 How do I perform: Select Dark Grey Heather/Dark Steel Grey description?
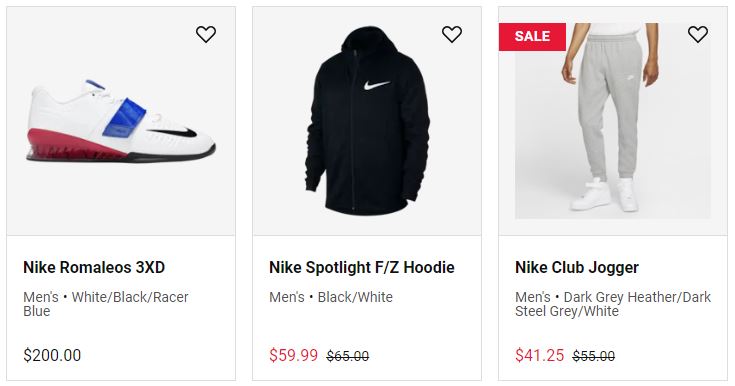(613, 304)
